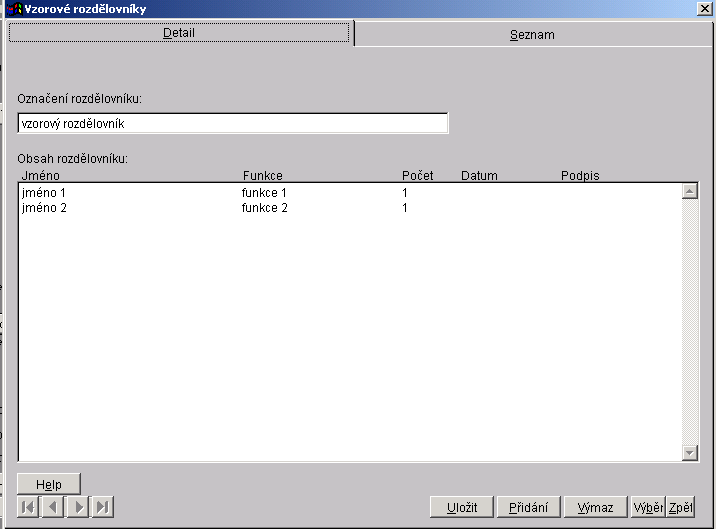Click the Přidání button
This screenshot has height=529, width=716.
(528, 507)
